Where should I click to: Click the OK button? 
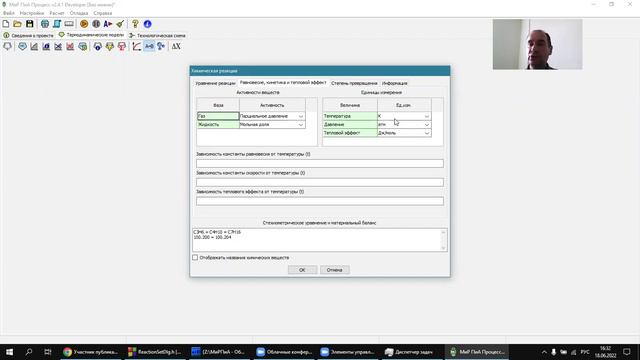tap(302, 270)
